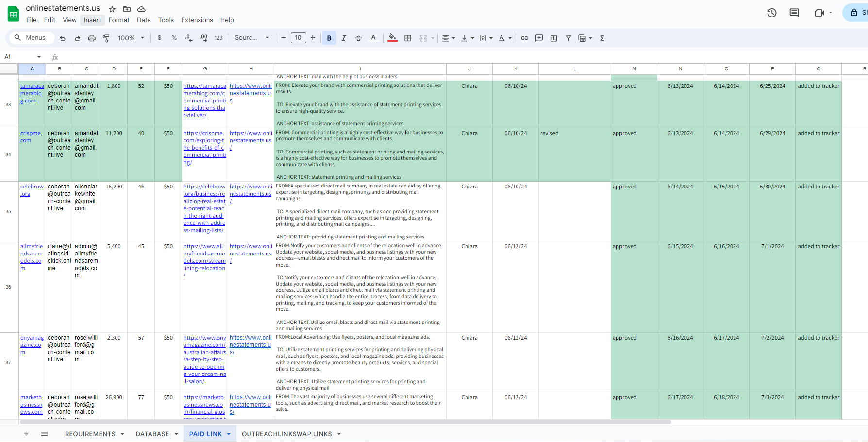This screenshot has height=442, width=868.
Task: Format cells as percent
Action: 174,38
